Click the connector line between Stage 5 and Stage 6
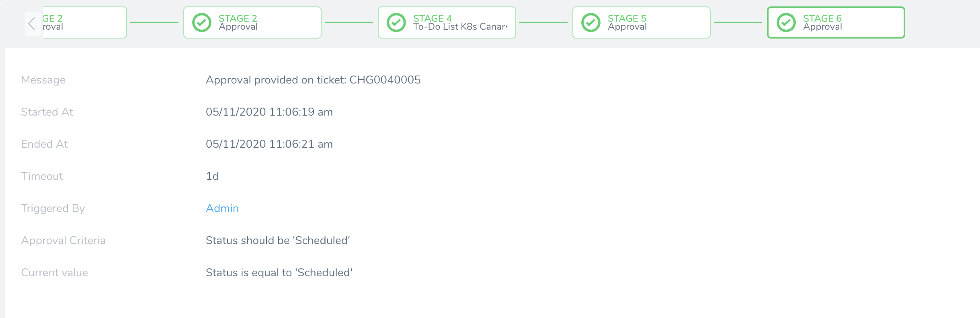This screenshot has width=980, height=318. point(738,22)
